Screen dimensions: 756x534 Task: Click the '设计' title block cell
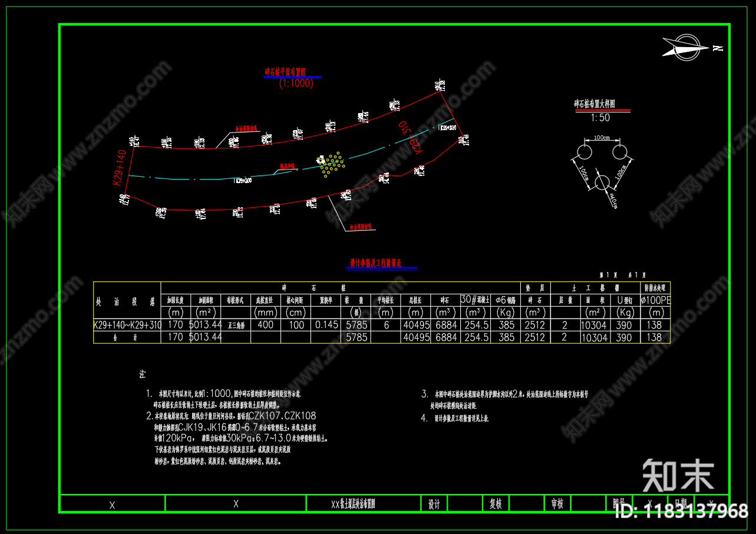[434, 504]
